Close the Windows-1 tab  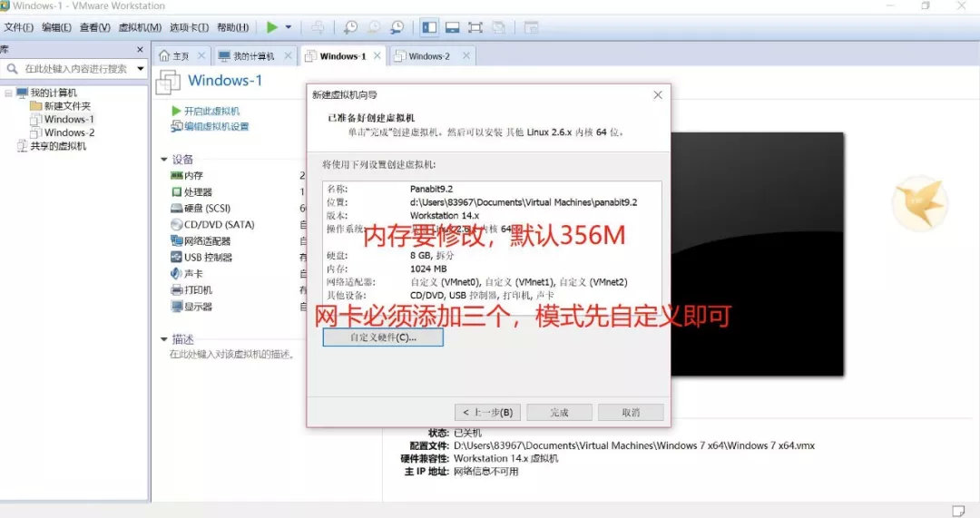377,55
